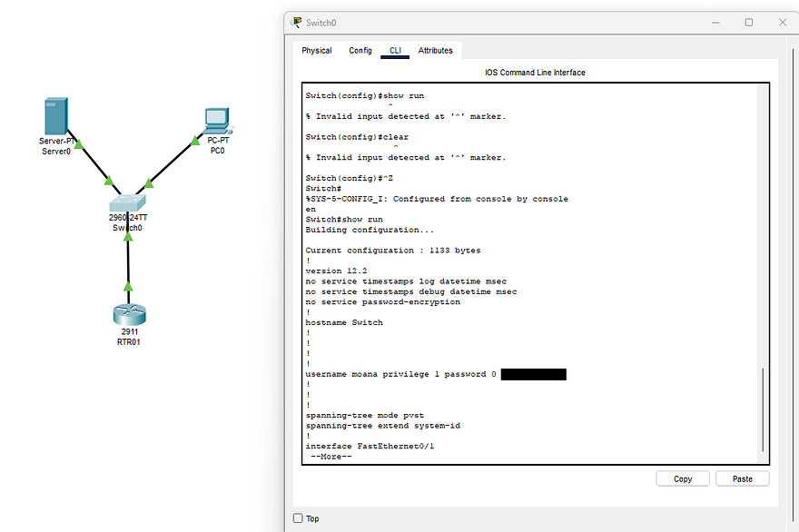799x532 pixels.
Task: Open the RTR01 router device icon
Action: tap(130, 314)
